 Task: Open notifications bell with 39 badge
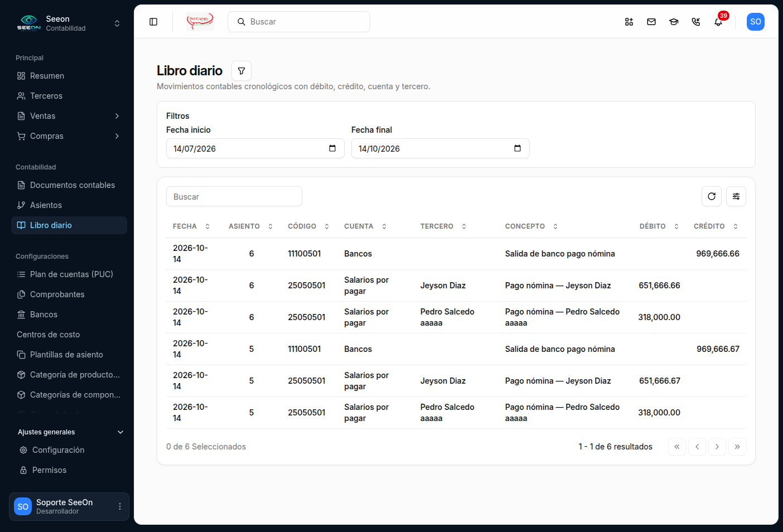click(718, 22)
